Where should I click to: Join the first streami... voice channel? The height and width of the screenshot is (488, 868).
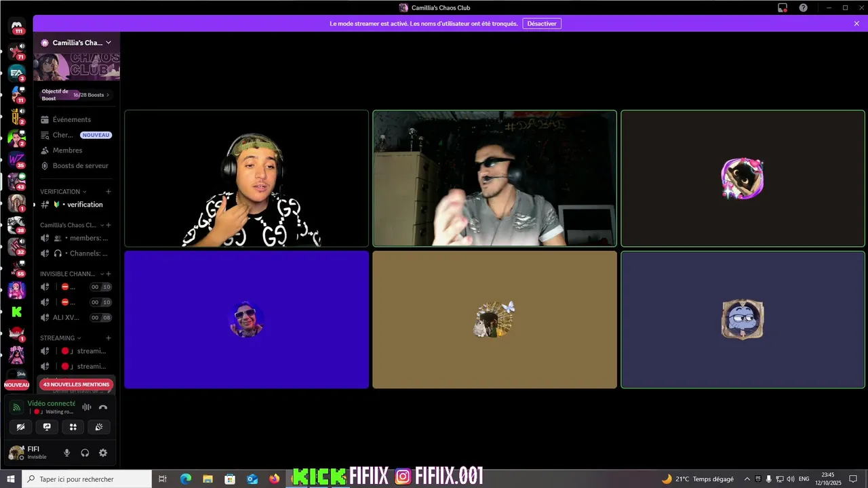(x=76, y=351)
